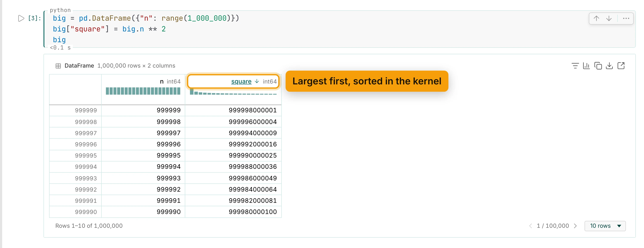This screenshot has height=248, width=644.
Task: Move cell up with the up arrow
Action: click(x=596, y=18)
